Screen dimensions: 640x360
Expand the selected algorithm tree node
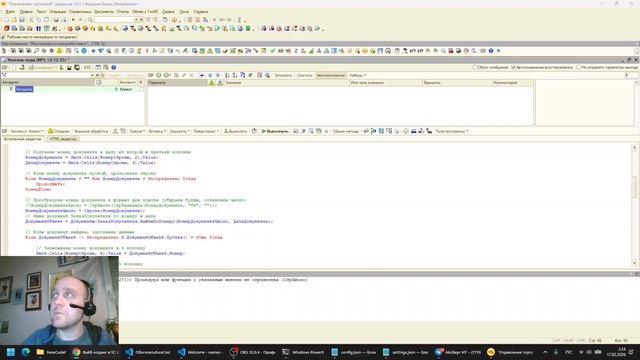click(11, 89)
